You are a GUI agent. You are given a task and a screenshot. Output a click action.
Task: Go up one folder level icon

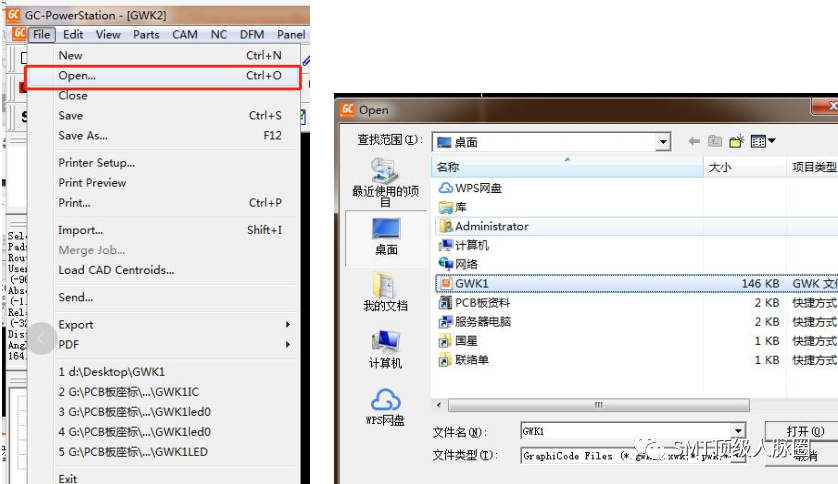point(715,141)
